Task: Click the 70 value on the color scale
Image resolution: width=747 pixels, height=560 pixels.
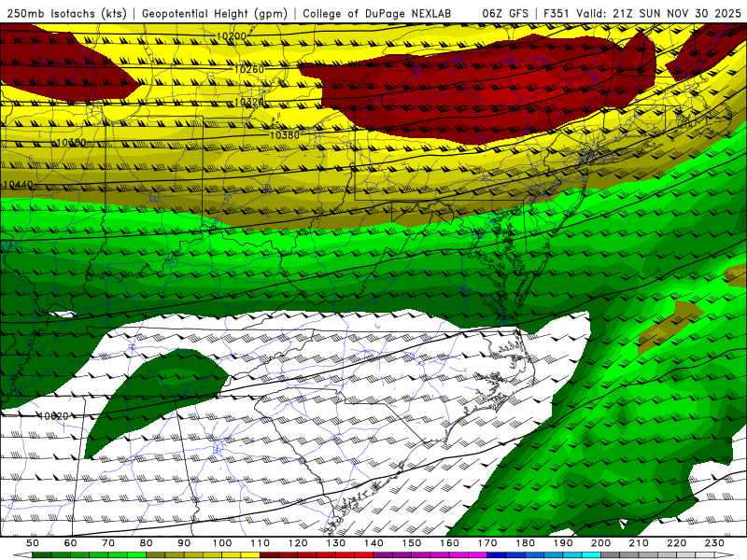Action: coord(108,543)
